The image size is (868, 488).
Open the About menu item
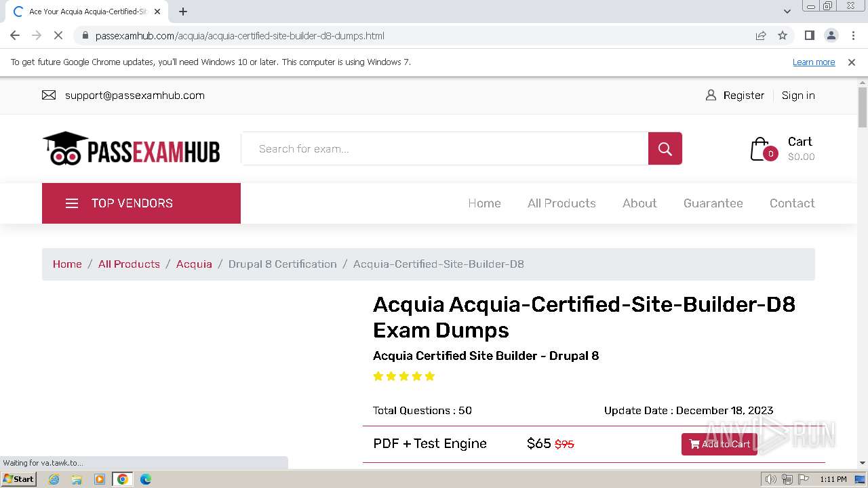click(639, 203)
